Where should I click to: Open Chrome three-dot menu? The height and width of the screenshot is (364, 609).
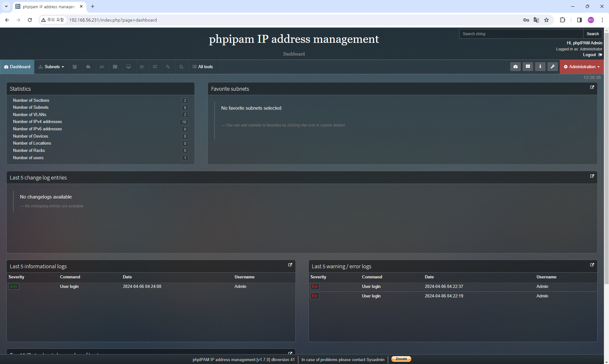[602, 20]
